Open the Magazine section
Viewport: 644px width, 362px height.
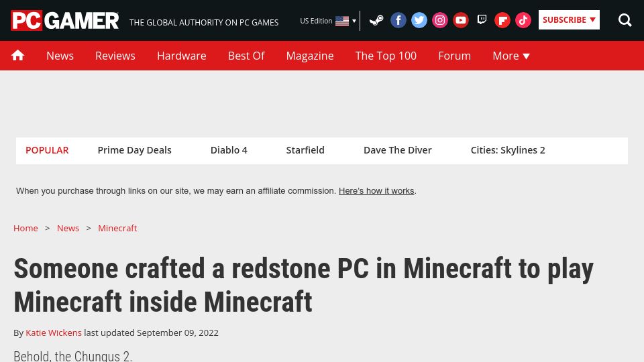(310, 56)
